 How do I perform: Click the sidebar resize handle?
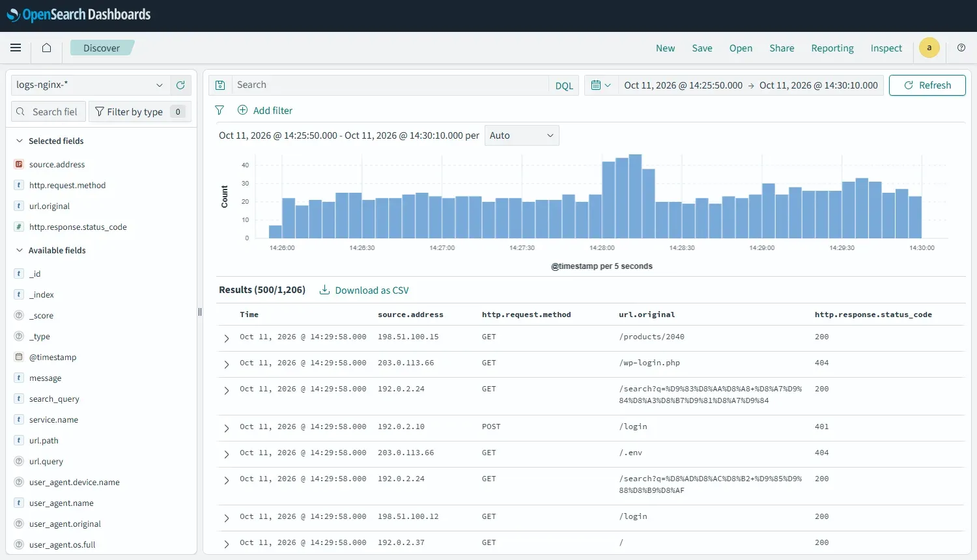click(200, 312)
